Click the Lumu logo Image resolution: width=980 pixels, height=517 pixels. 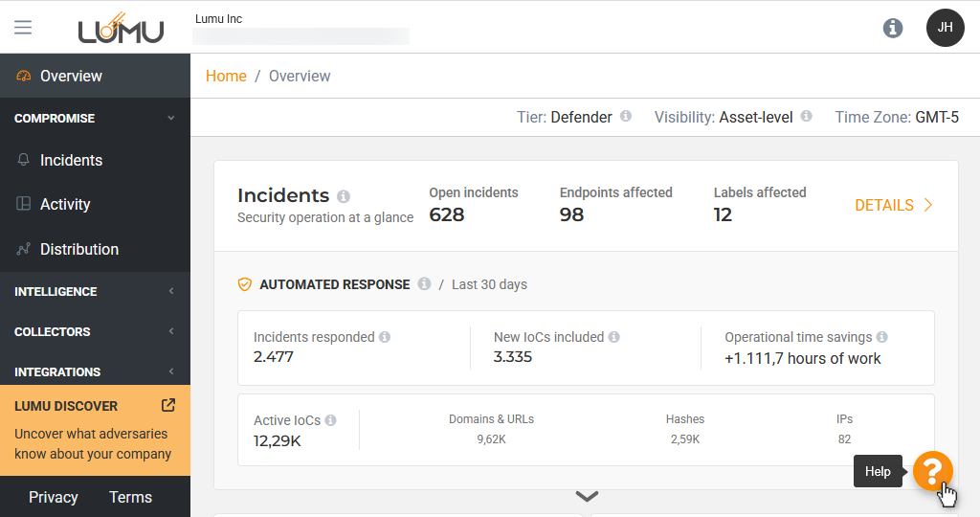(x=121, y=28)
